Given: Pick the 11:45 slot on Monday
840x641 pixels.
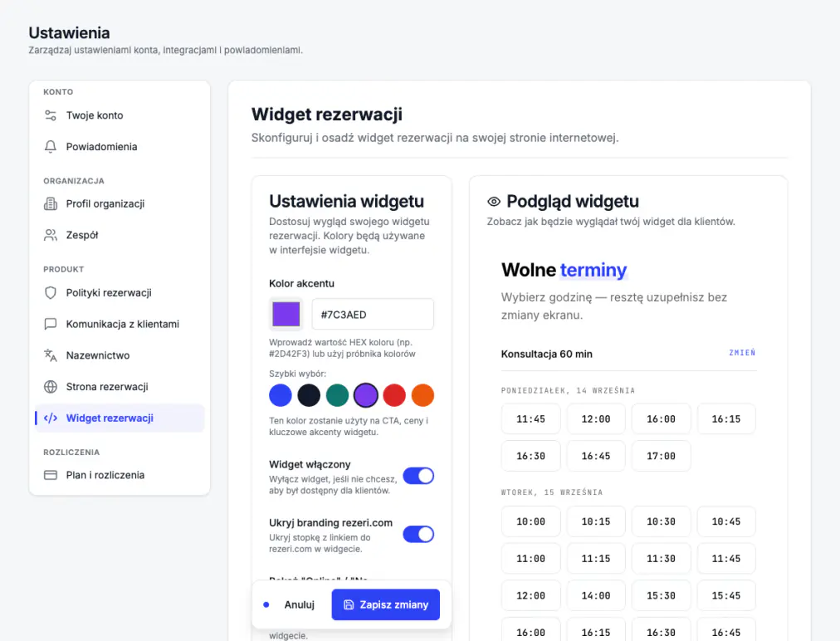Looking at the screenshot, I should pyautogui.click(x=531, y=419).
